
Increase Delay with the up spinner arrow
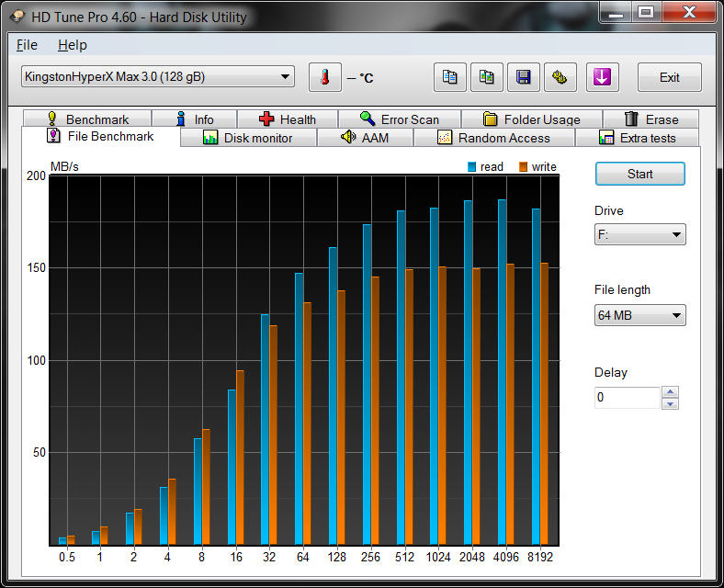pos(671,392)
